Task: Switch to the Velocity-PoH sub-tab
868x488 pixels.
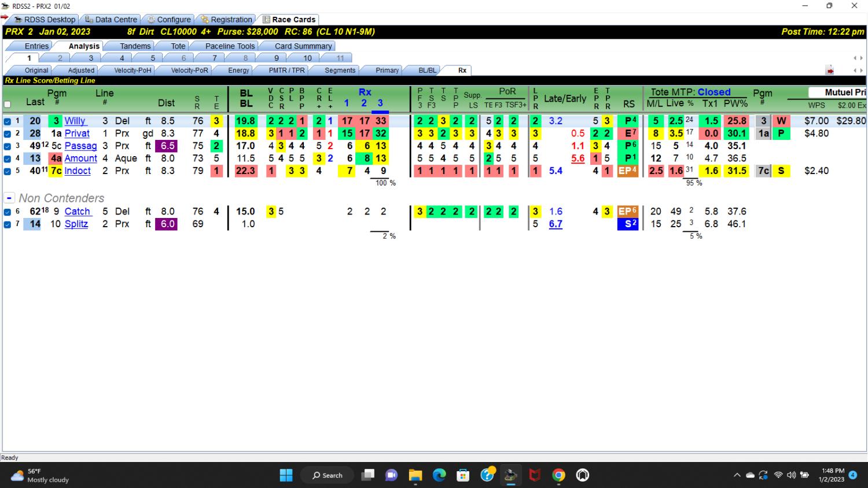Action: (132, 71)
